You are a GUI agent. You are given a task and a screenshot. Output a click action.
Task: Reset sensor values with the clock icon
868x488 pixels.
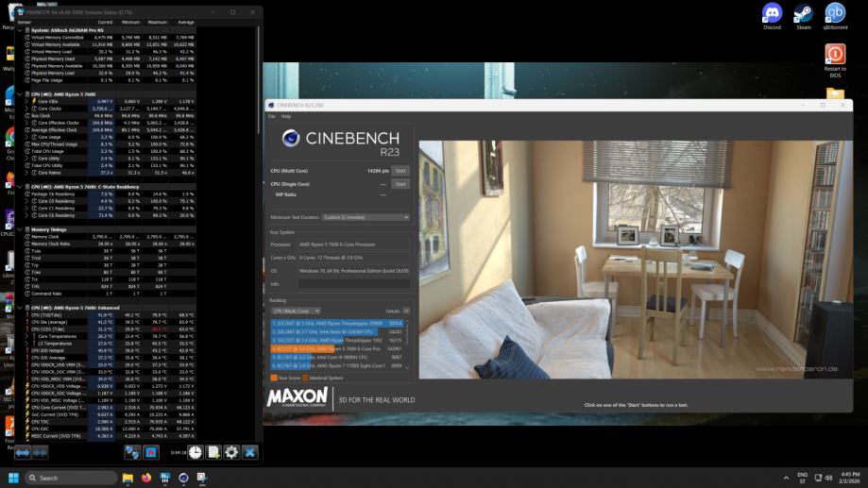tap(196, 452)
